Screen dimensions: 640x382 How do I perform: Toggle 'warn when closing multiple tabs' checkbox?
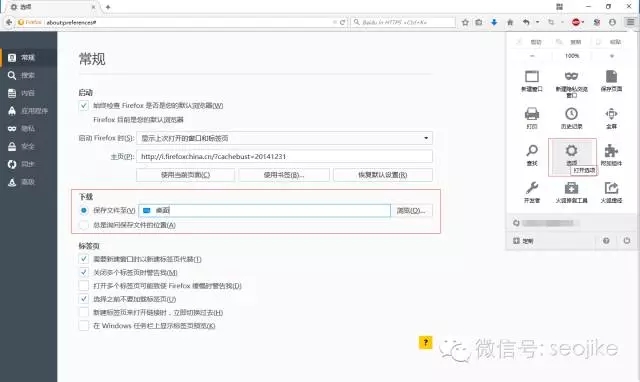[x=83, y=272]
